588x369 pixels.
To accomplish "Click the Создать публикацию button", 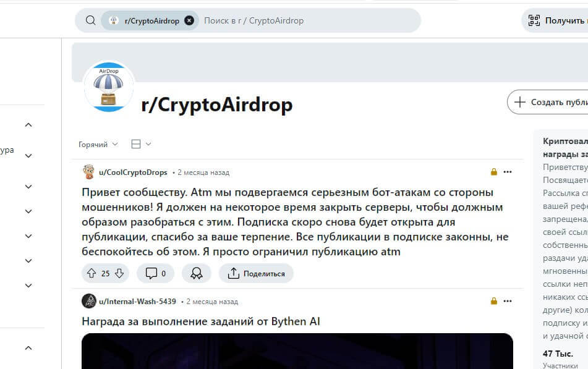I will (x=547, y=102).
